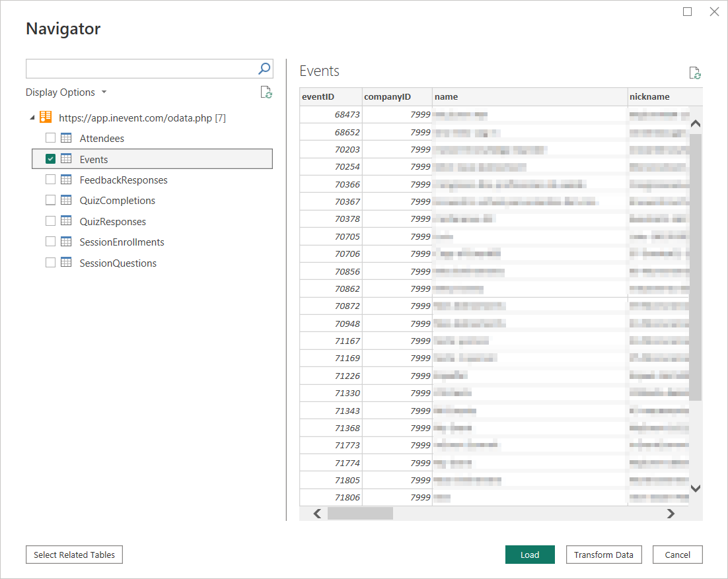This screenshot has width=728, height=579.
Task: Click preview scroll right arrow
Action: click(671, 514)
